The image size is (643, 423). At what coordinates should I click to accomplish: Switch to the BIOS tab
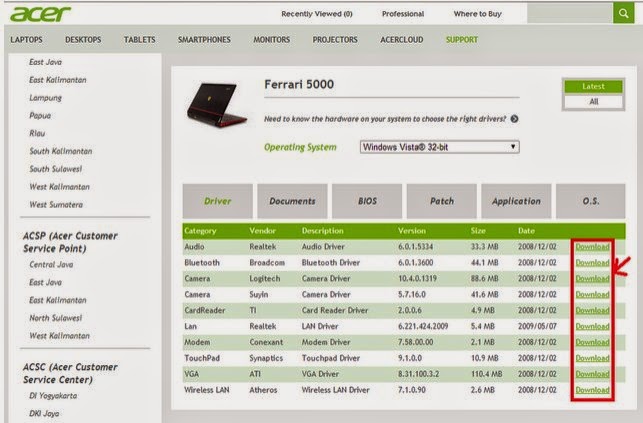pos(367,201)
